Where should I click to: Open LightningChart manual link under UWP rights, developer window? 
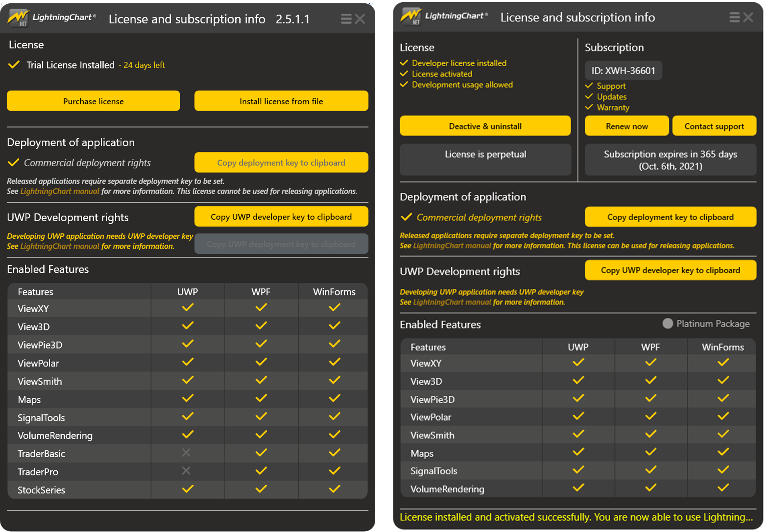(x=452, y=302)
